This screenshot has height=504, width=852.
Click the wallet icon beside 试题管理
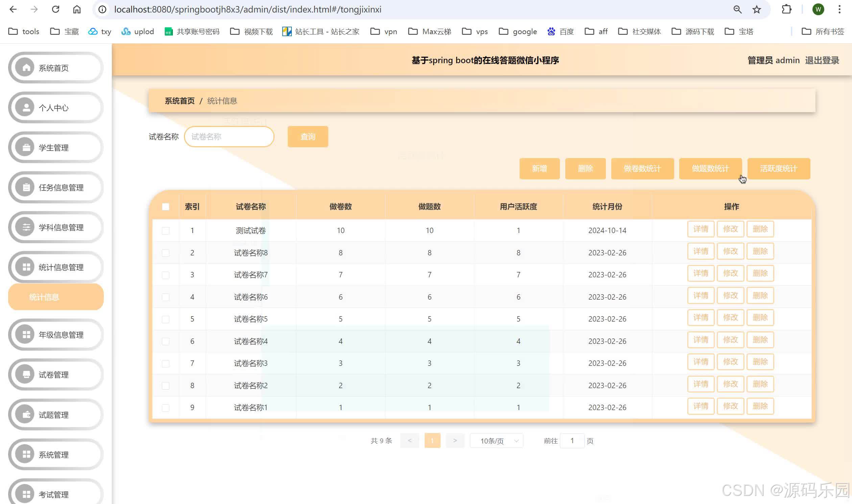click(26, 415)
